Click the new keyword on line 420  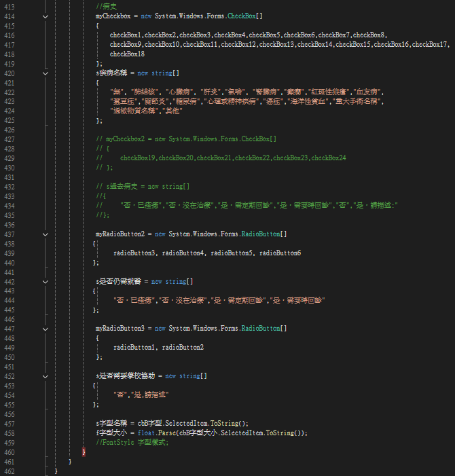143,73
